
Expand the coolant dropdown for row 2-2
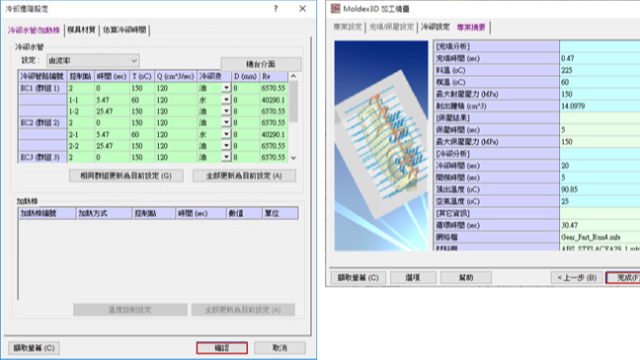point(226,146)
